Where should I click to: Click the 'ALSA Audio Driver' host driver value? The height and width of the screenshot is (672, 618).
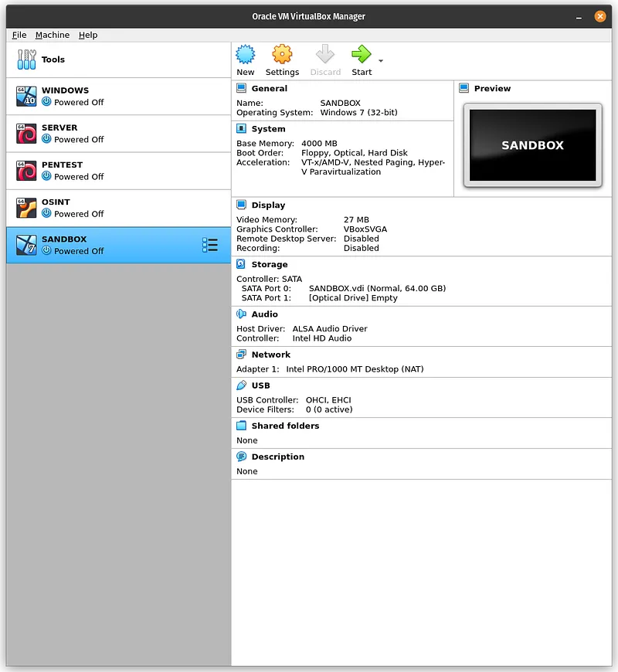click(330, 329)
